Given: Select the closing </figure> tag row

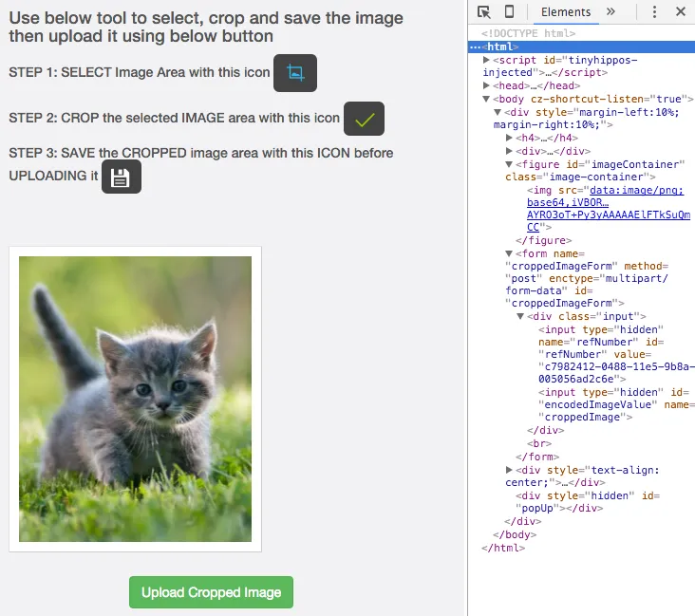Looking at the screenshot, I should [543, 240].
